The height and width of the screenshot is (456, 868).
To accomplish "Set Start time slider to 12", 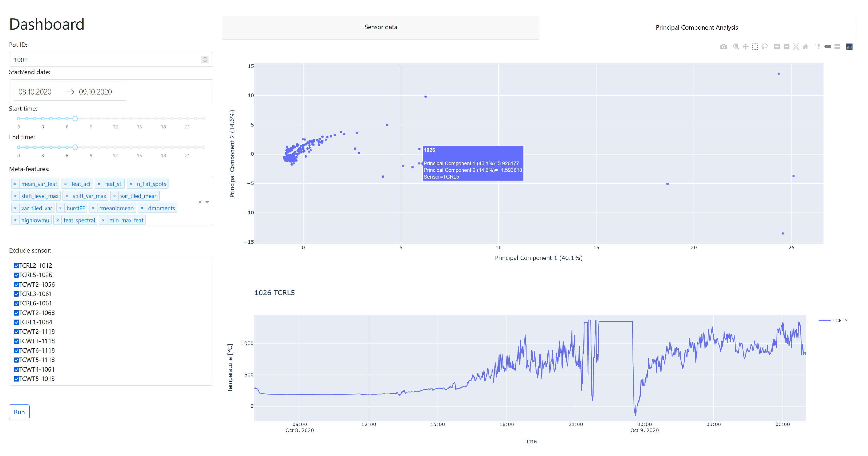I will (x=115, y=119).
